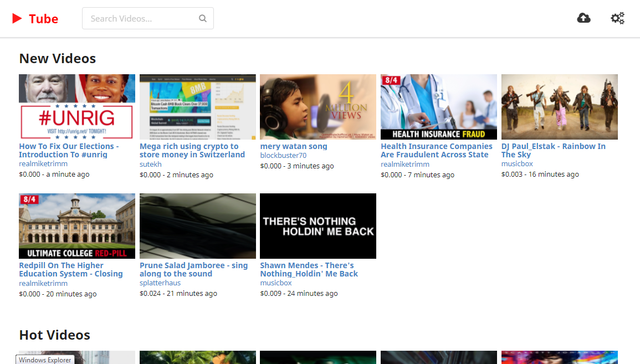Open the upload cloud icon
The image size is (640, 364).
tap(583, 18)
